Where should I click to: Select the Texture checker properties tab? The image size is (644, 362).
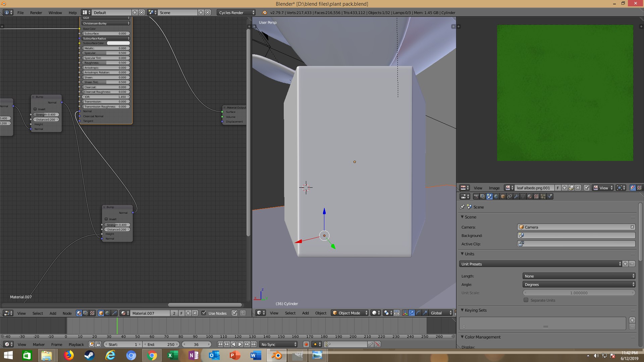[x=536, y=197]
